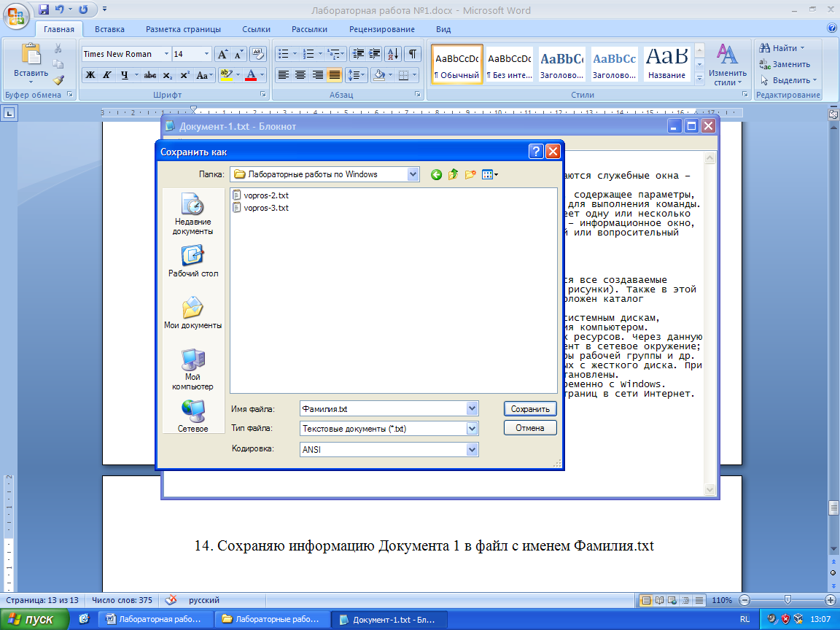Click the Paste (Вставить) clipboard icon
The height and width of the screenshot is (630, 840).
[31, 54]
